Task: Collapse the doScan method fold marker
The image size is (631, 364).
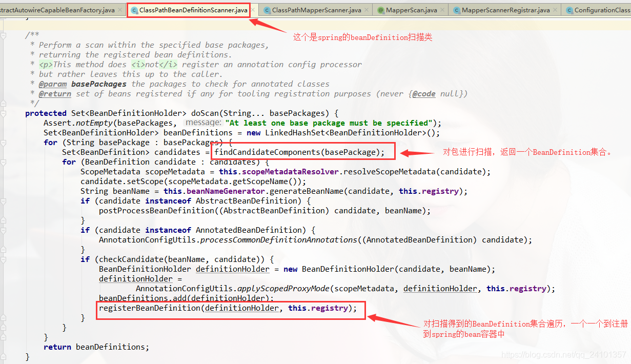Action: point(4,113)
